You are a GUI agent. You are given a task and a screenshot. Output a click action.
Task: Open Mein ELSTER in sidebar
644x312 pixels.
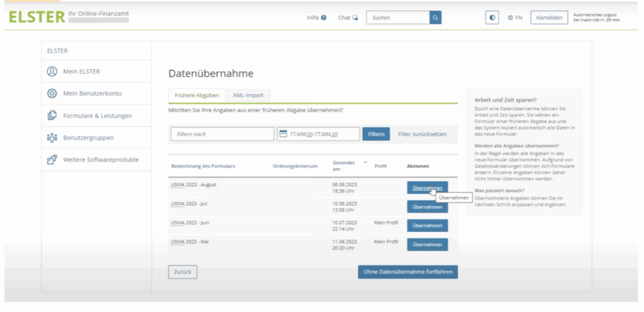pos(81,71)
